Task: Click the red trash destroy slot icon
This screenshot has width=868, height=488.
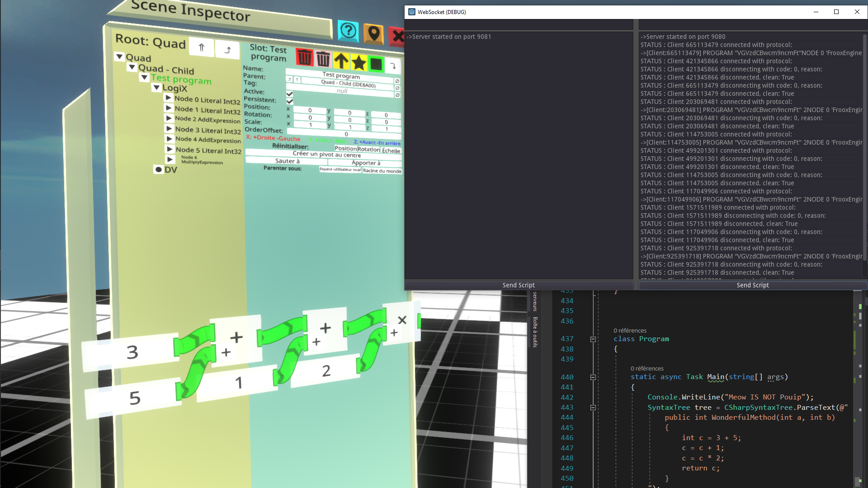Action: coord(304,57)
